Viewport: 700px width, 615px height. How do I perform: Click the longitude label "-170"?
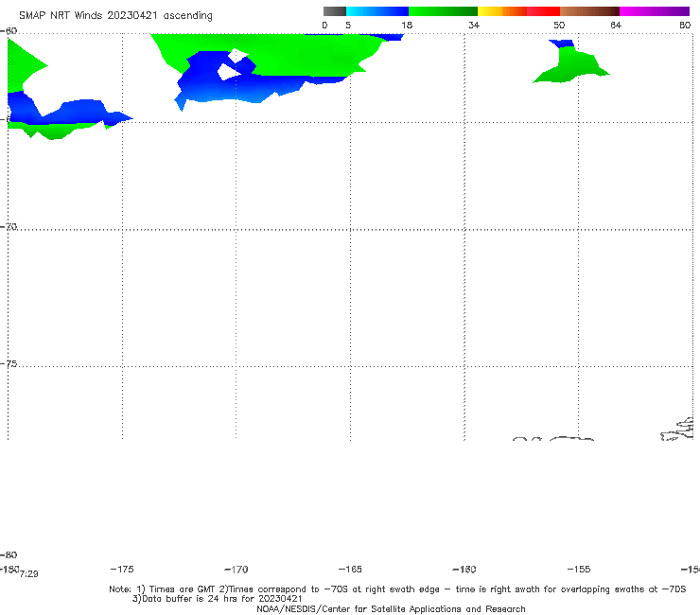click(236, 570)
